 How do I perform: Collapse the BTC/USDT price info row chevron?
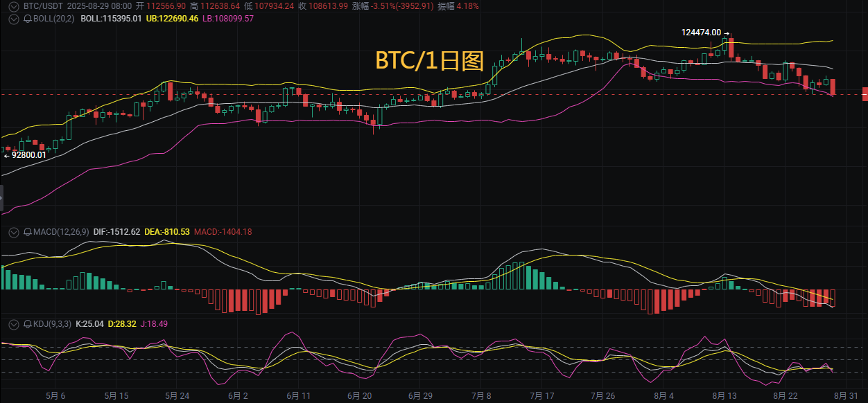pos(14,6)
